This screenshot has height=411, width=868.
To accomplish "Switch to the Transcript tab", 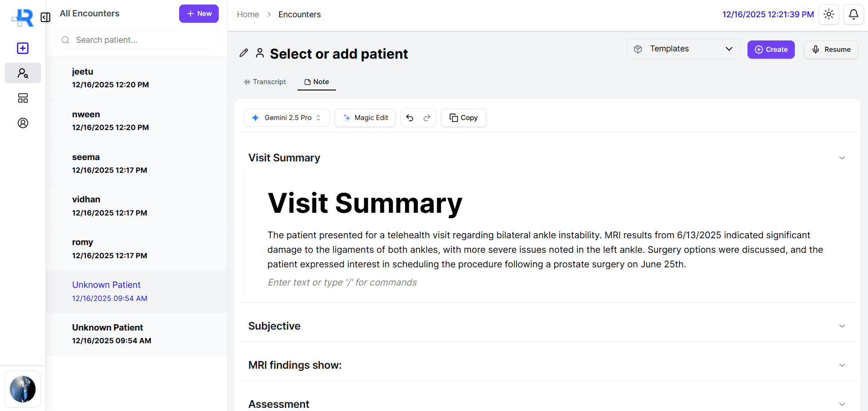I will coord(265,82).
